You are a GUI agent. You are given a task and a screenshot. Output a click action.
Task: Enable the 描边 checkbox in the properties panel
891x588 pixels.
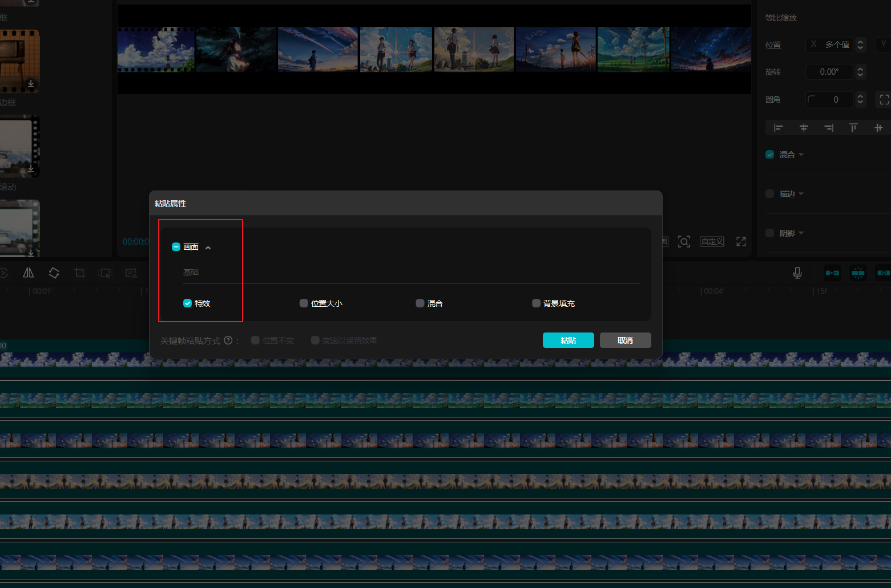pyautogui.click(x=769, y=194)
